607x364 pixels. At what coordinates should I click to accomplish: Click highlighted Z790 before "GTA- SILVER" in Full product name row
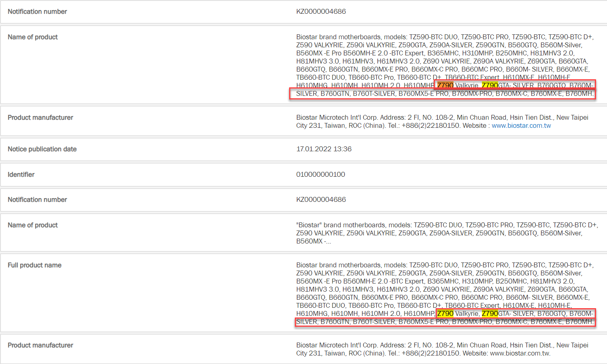click(490, 313)
